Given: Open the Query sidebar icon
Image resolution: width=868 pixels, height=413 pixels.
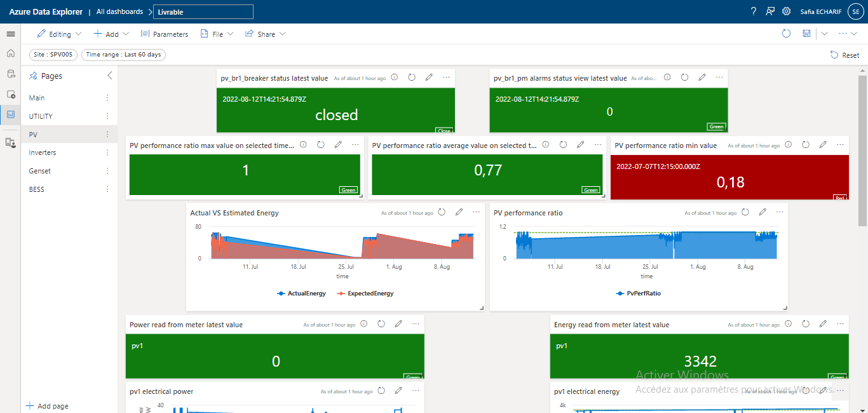Looking at the screenshot, I should pyautogui.click(x=10, y=94).
